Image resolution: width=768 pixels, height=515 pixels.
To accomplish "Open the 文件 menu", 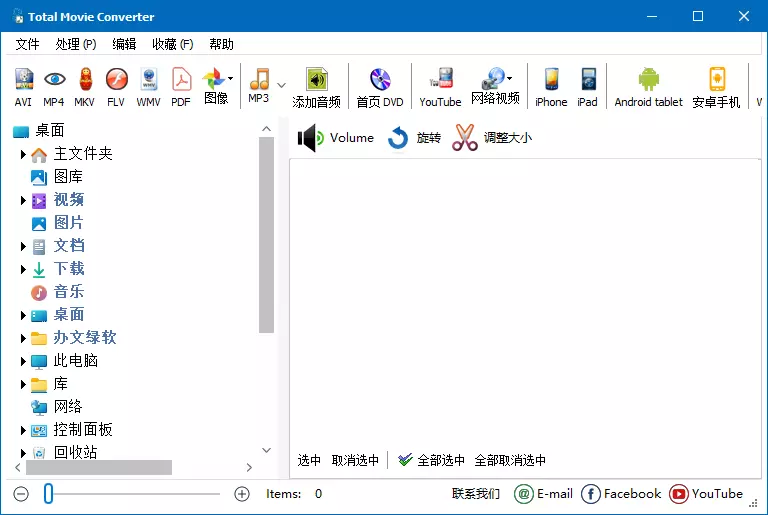I will click(x=27, y=44).
